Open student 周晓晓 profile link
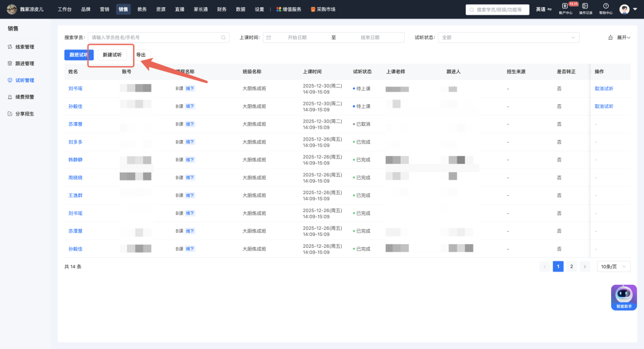 [x=75, y=177]
